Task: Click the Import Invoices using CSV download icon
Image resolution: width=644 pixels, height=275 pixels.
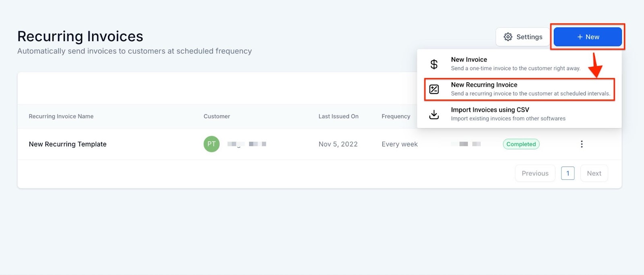Action: (x=434, y=115)
